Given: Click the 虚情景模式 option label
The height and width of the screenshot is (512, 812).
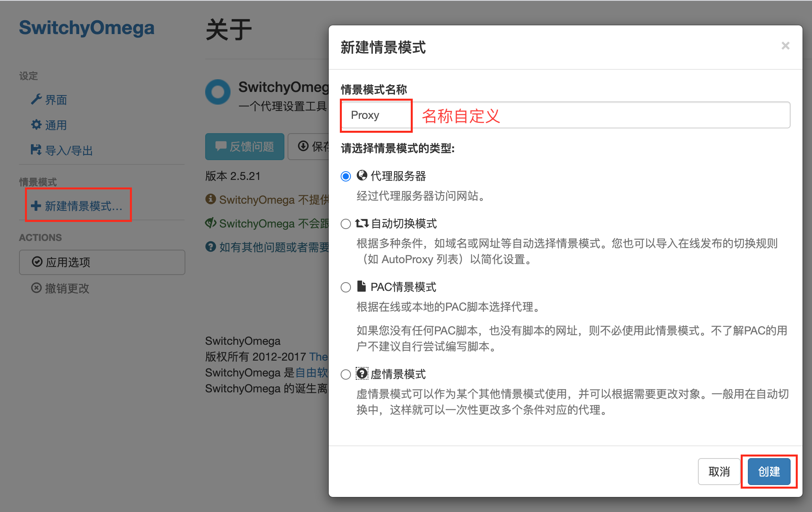Looking at the screenshot, I should [x=398, y=374].
